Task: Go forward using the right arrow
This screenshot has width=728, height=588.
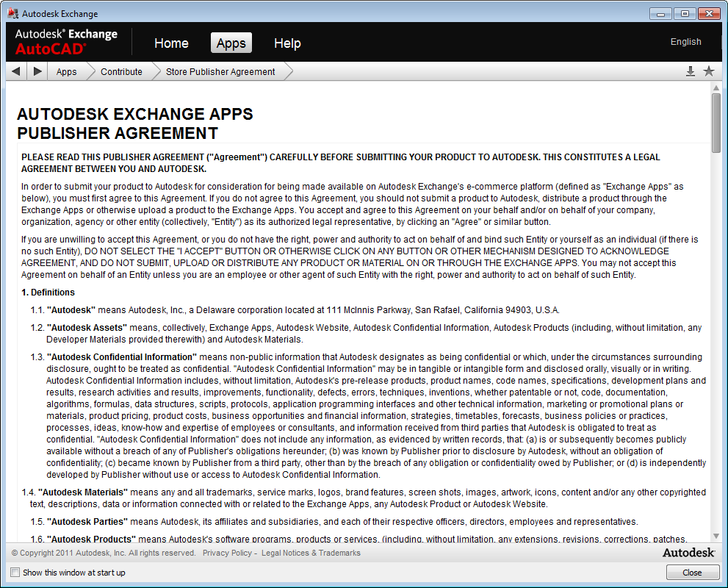Action: pyautogui.click(x=37, y=71)
